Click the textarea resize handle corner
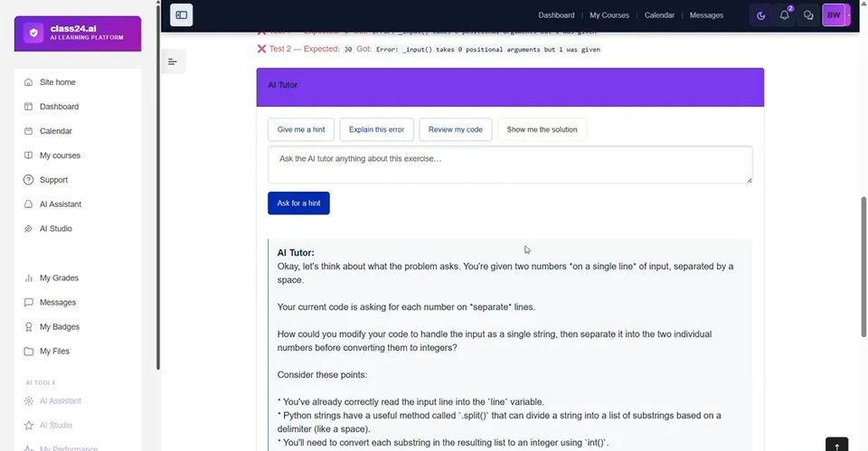Image resolution: width=868 pixels, height=451 pixels. pyautogui.click(x=750, y=180)
